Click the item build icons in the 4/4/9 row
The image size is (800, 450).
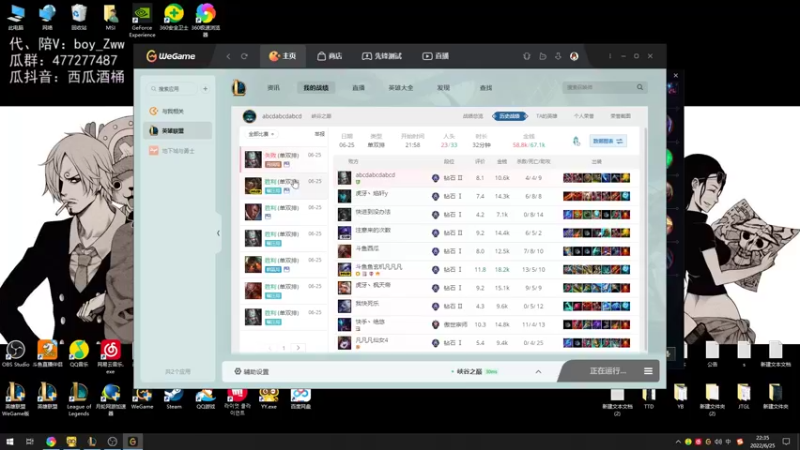click(596, 178)
